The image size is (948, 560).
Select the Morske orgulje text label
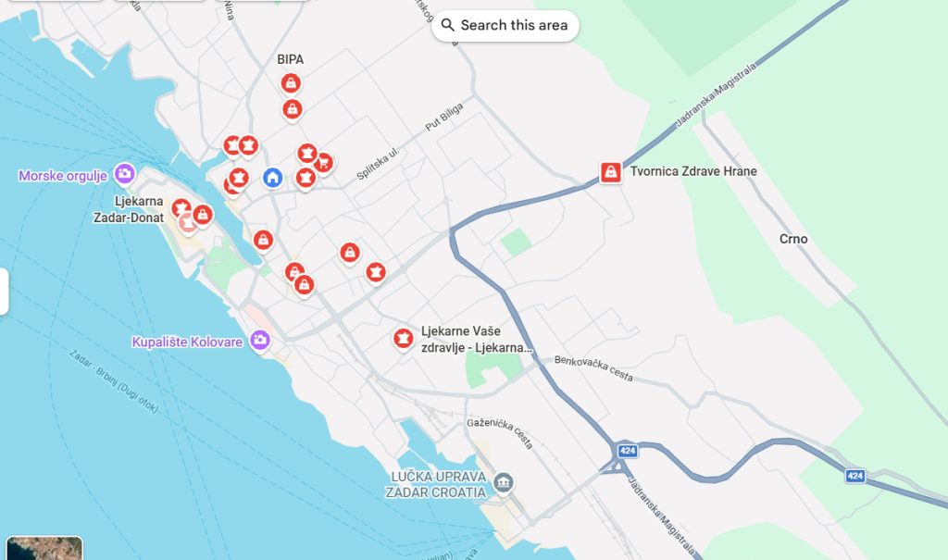click(x=63, y=176)
